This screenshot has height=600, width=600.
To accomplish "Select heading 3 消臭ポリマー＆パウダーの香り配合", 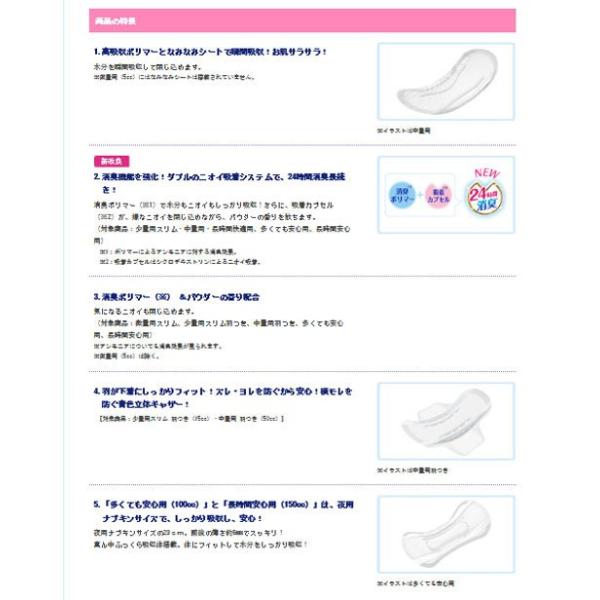I will tap(176, 297).
